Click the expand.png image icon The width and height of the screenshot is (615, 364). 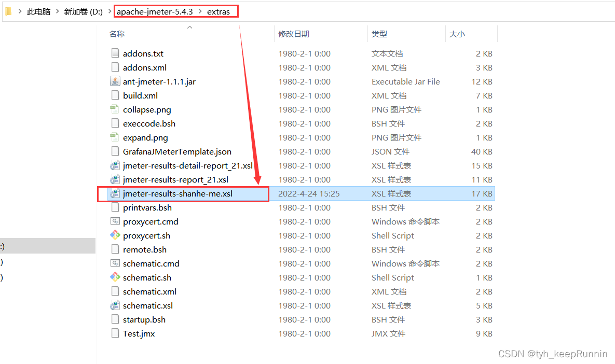click(114, 137)
